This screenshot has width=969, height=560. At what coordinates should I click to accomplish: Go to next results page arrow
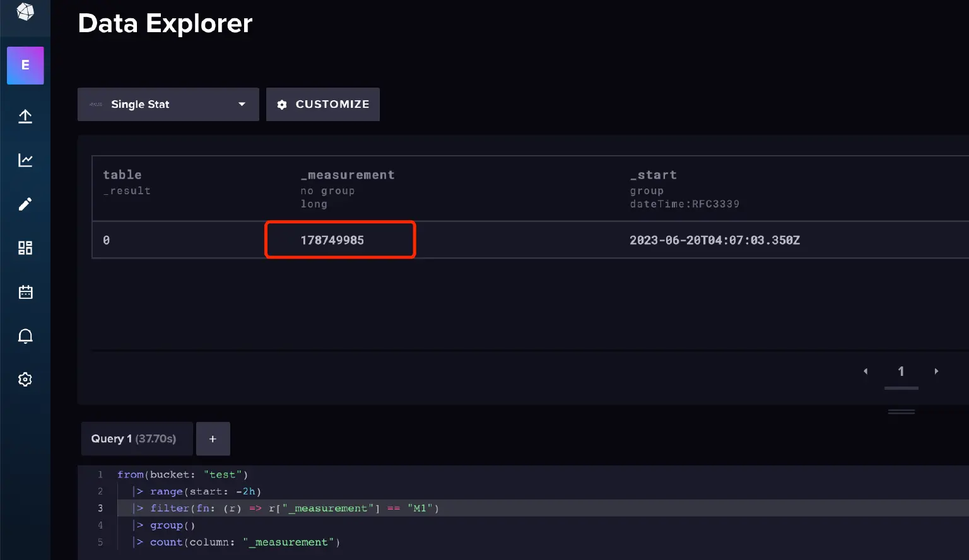(936, 371)
